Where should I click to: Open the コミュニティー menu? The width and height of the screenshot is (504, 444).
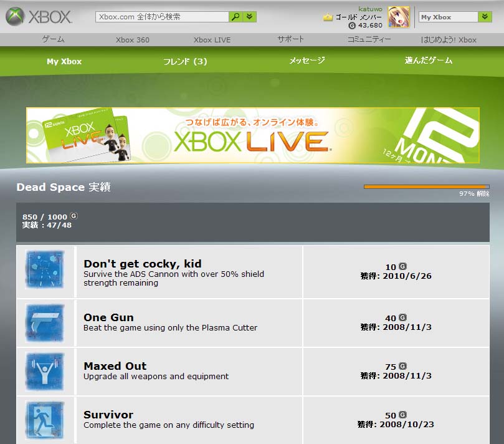pyautogui.click(x=369, y=39)
